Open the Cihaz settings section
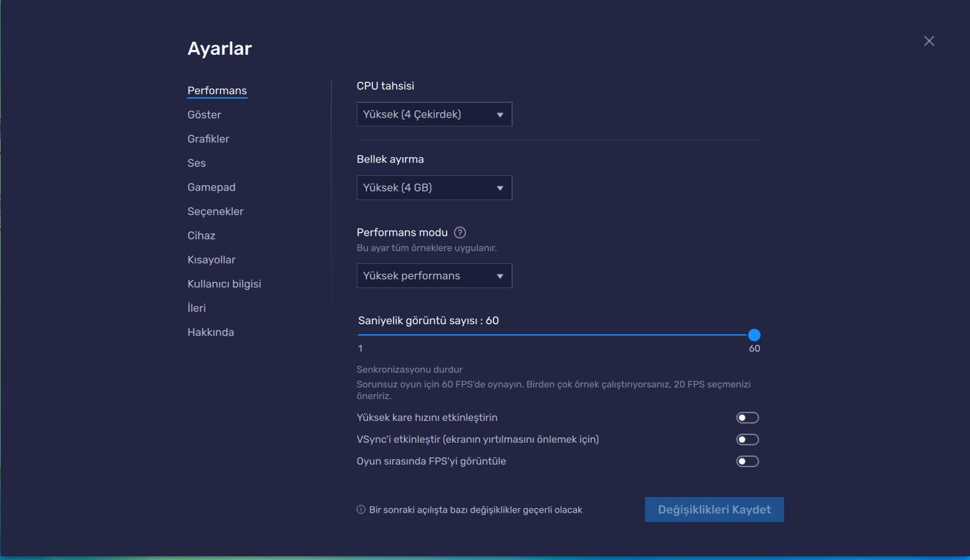Viewport: 970px width, 560px height. tap(201, 236)
